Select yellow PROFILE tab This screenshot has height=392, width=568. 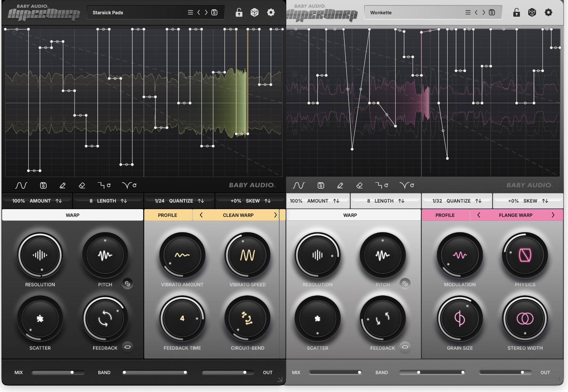[x=168, y=215]
